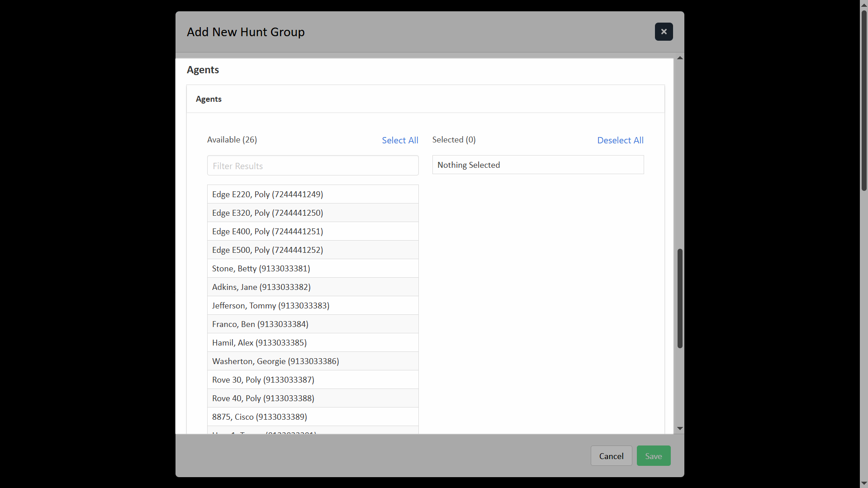Select Hamil, Alex from the list
Viewport: 868px width, 488px height.
(x=313, y=342)
